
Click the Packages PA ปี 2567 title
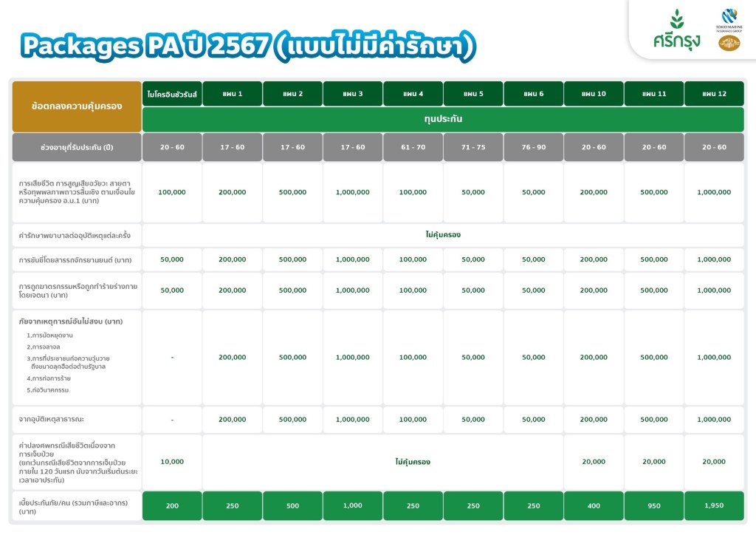click(248, 46)
